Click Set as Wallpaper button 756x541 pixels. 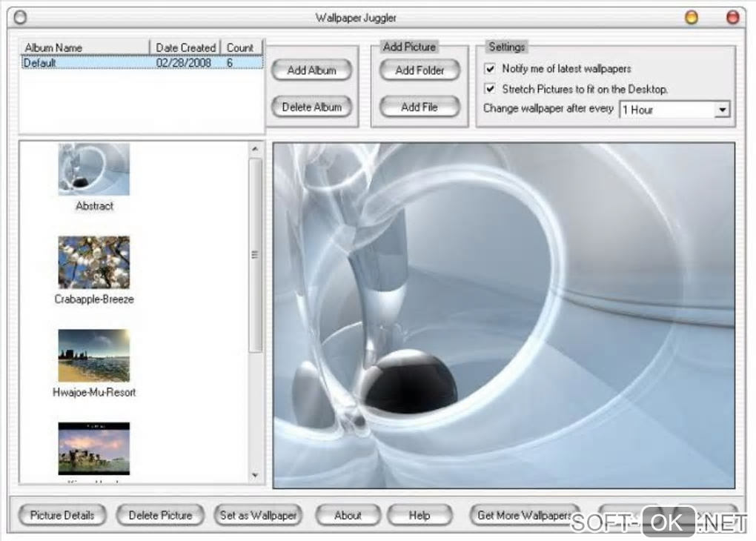[258, 516]
